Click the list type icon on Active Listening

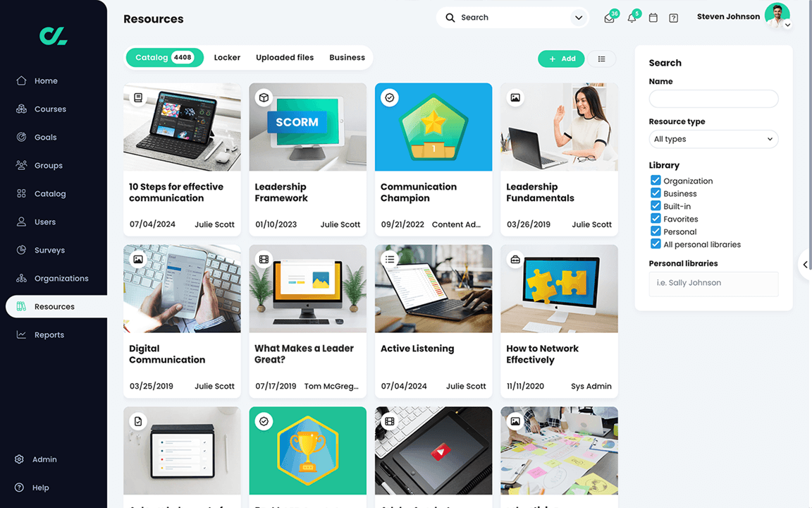click(389, 259)
